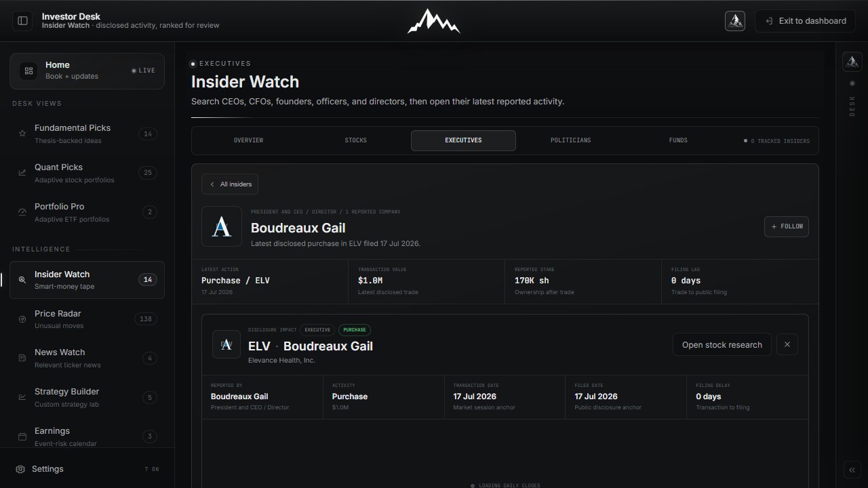Click the Quant Picks chart icon
The height and width of the screenshot is (488, 868).
coord(22,173)
